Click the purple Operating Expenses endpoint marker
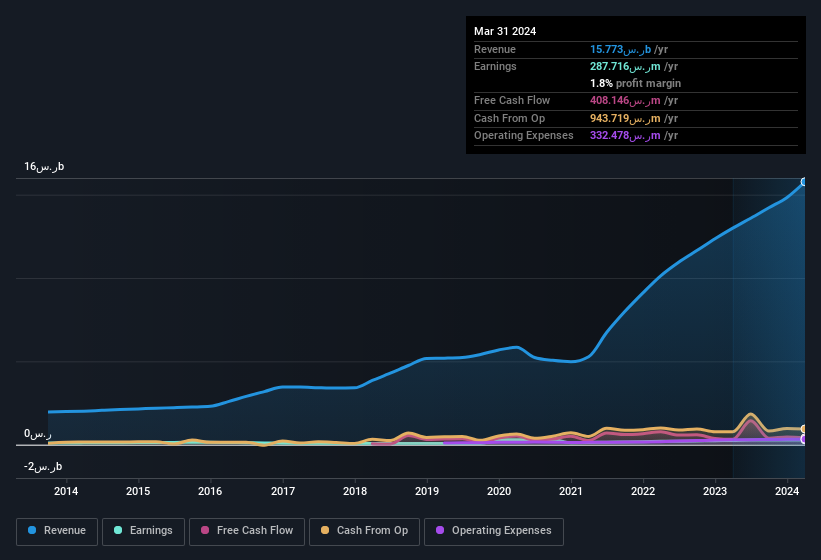This screenshot has height=560, width=821. (804, 439)
